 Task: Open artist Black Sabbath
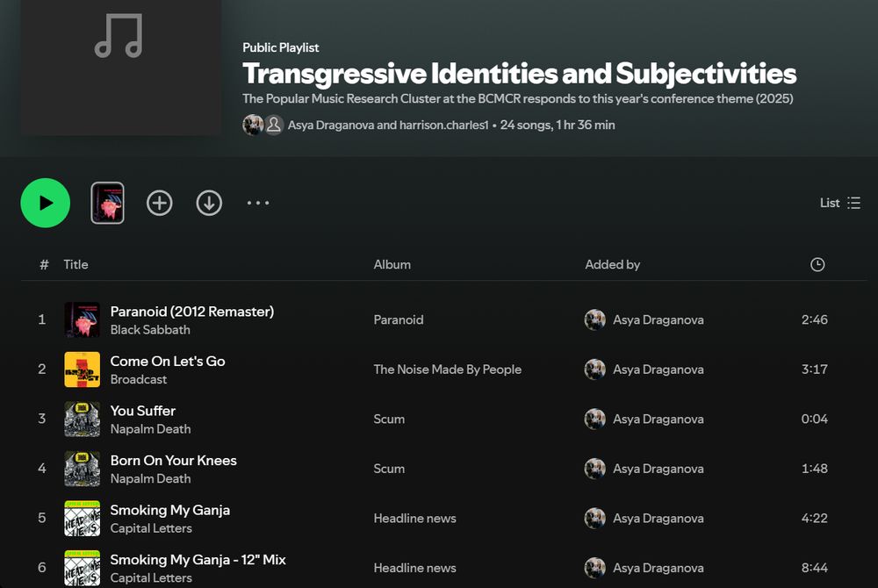pos(150,330)
